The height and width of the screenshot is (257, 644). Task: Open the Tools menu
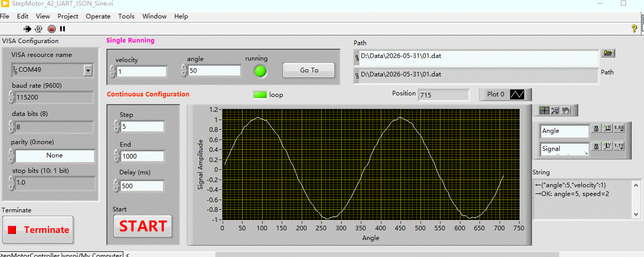coord(126,16)
